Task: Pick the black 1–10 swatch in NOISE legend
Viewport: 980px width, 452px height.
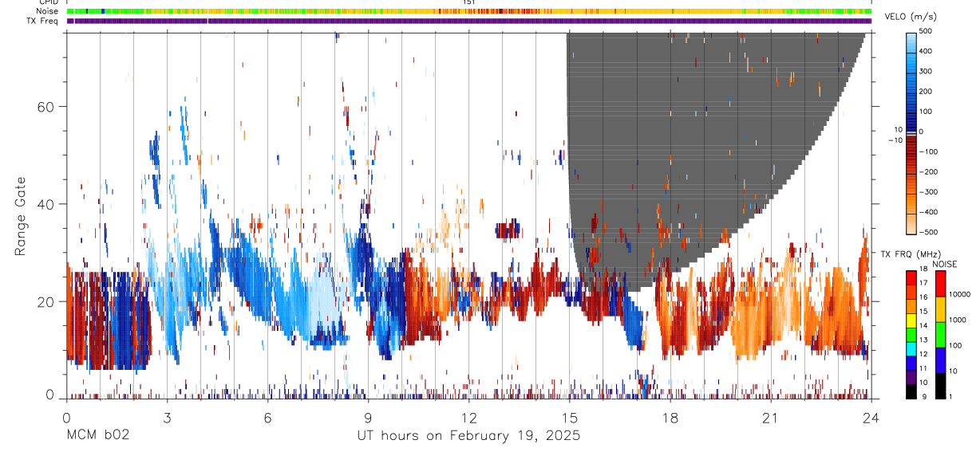Action: 939,385
